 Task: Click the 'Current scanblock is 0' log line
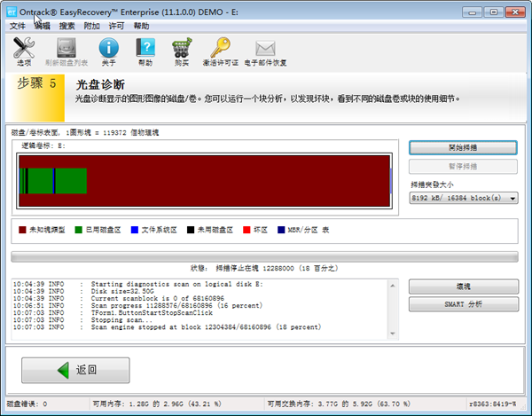coord(119,299)
